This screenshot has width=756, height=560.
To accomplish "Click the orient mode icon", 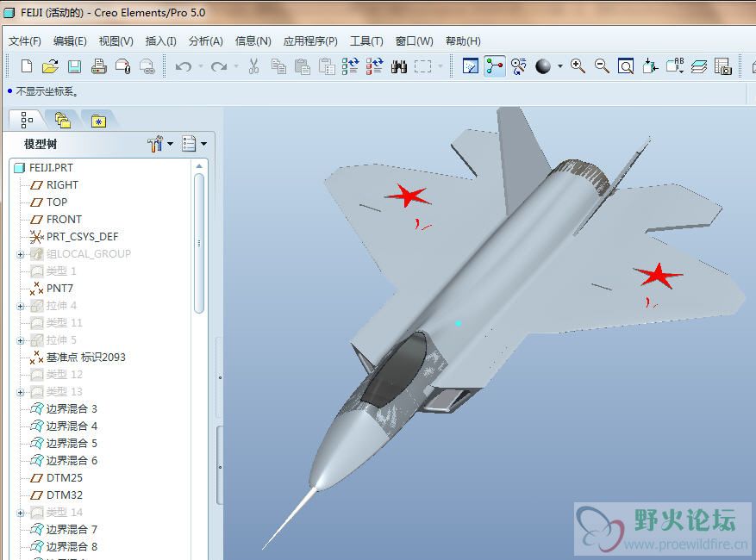I will 519,66.
